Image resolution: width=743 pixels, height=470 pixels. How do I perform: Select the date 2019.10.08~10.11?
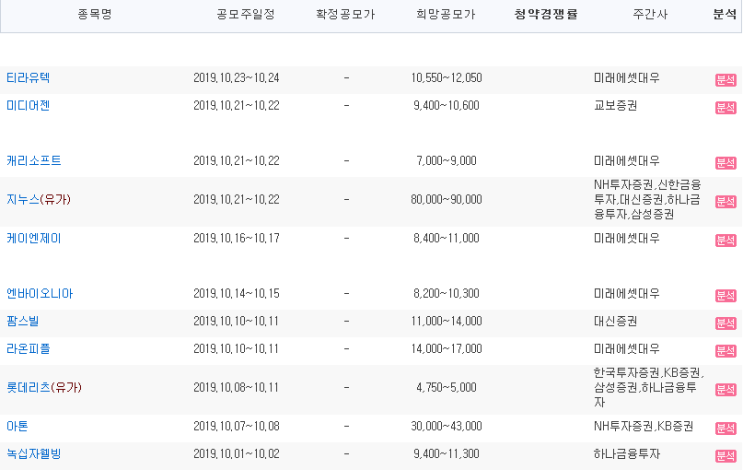pos(236,388)
